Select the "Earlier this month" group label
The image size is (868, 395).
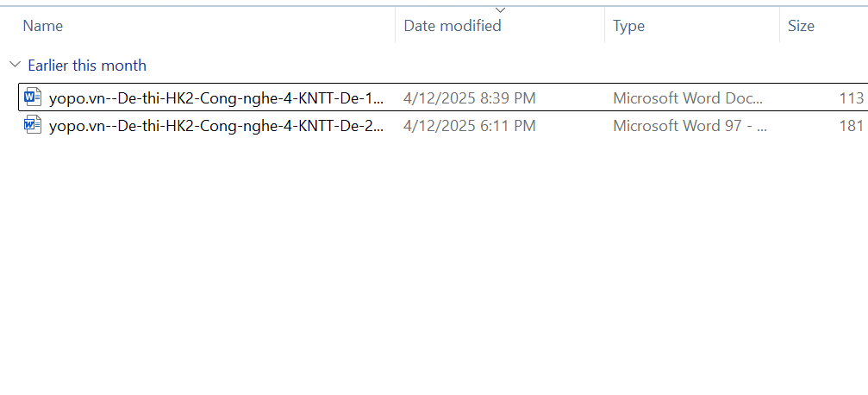click(87, 66)
